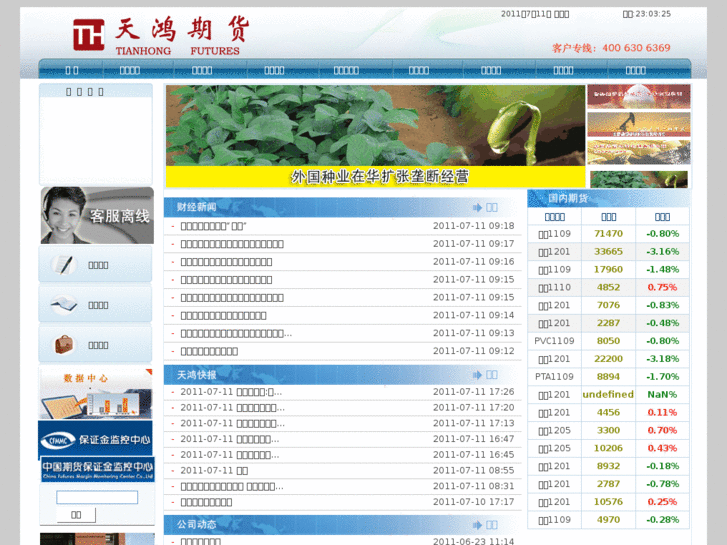This screenshot has height=545, width=727.
Task: Open news headline dated 2011-07-11 09:17
Action: 232,244
